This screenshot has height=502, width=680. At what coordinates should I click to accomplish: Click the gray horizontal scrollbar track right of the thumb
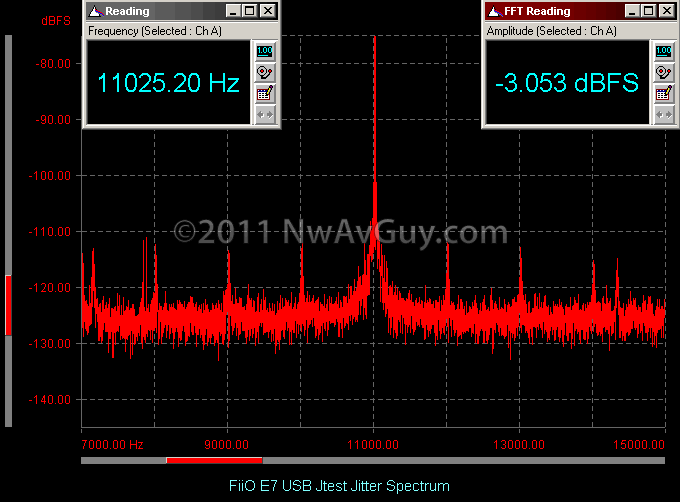[464, 460]
